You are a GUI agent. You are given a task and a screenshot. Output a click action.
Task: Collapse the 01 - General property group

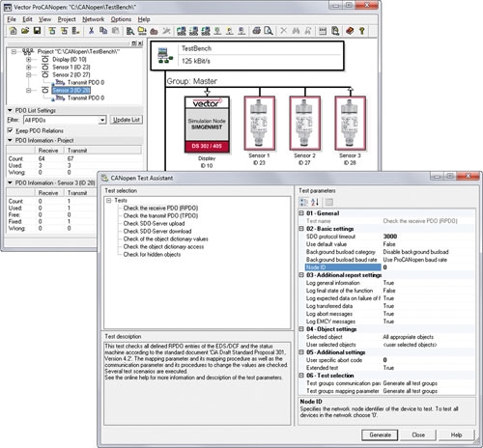click(x=301, y=213)
